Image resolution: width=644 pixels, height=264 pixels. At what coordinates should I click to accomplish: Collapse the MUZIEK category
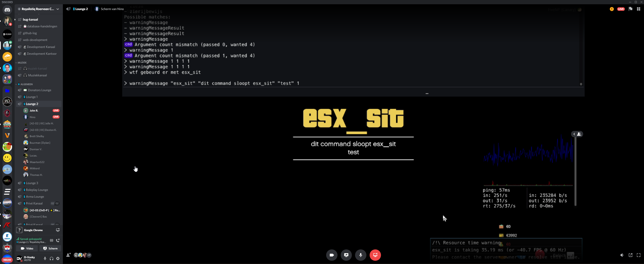[x=22, y=63]
